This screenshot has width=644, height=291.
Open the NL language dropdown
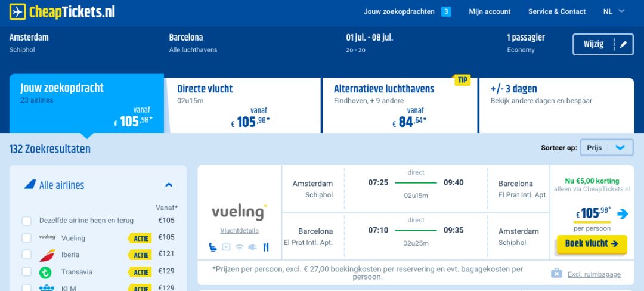point(614,11)
